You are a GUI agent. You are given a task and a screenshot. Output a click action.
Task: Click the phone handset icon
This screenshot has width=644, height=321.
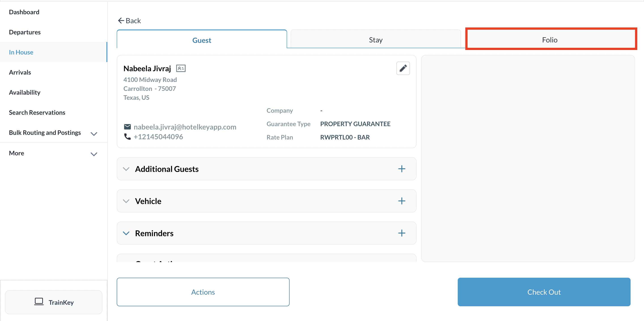(x=127, y=137)
